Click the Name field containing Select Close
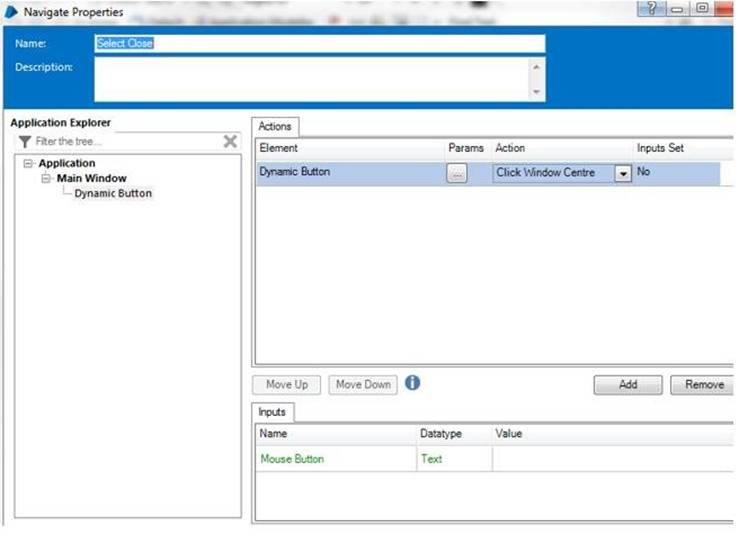This screenshot has height=536, width=739. tap(319, 43)
